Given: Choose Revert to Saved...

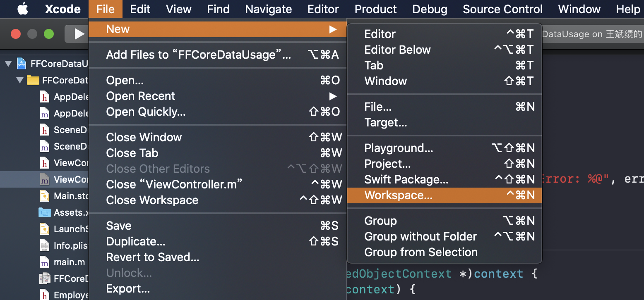Looking at the screenshot, I should tap(217, 257).
